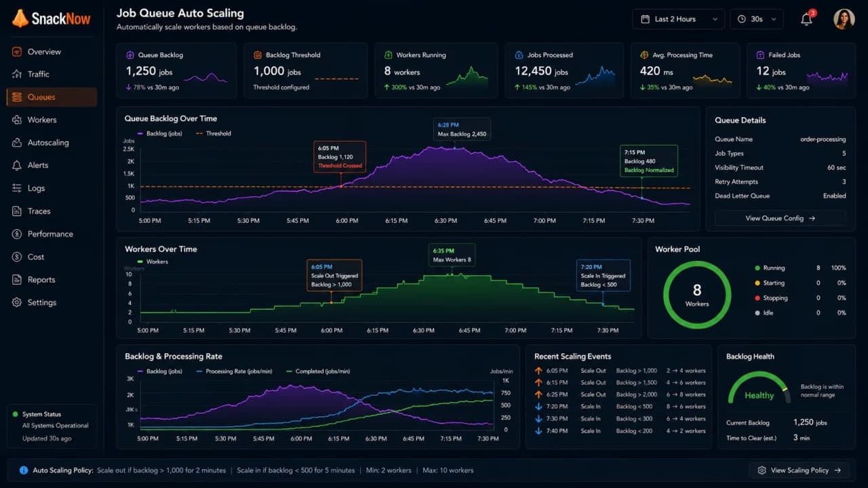The height and width of the screenshot is (488, 868).
Task: Click the Traces sidebar icon
Action: click(x=17, y=211)
